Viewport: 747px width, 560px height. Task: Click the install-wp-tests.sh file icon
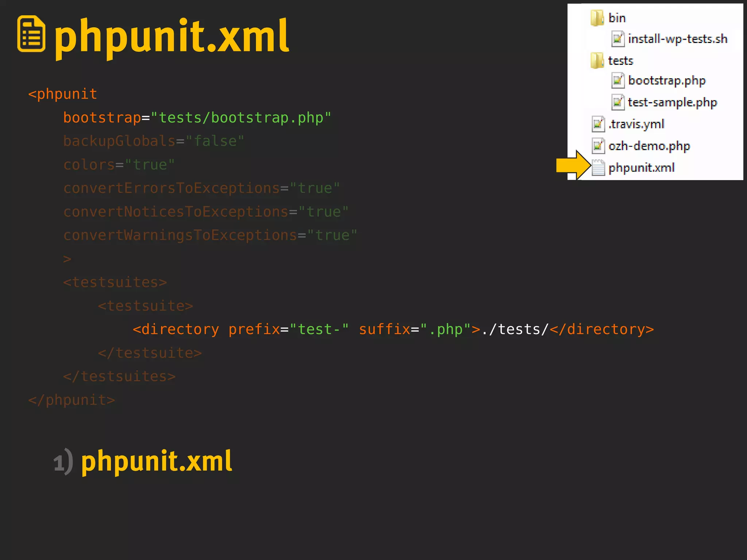(618, 39)
